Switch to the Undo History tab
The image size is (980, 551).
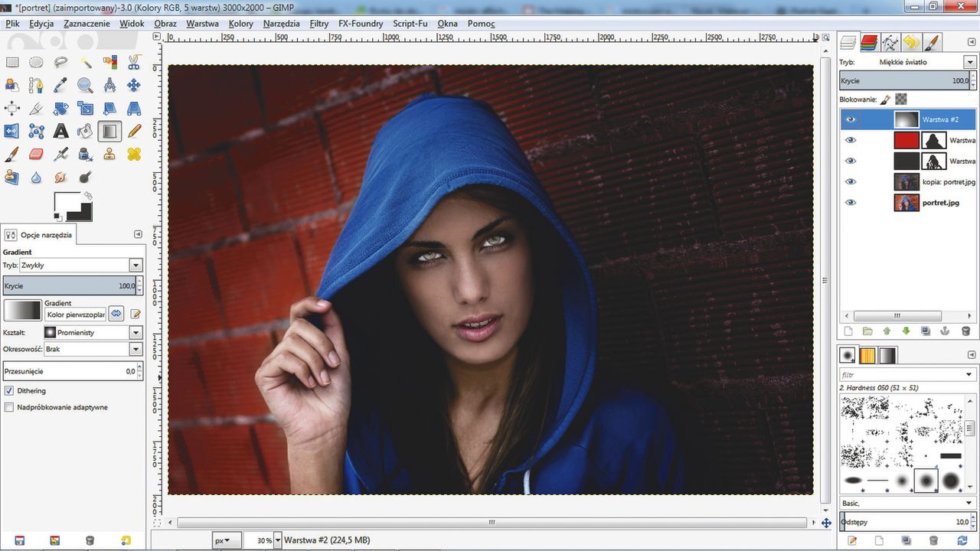click(x=910, y=42)
